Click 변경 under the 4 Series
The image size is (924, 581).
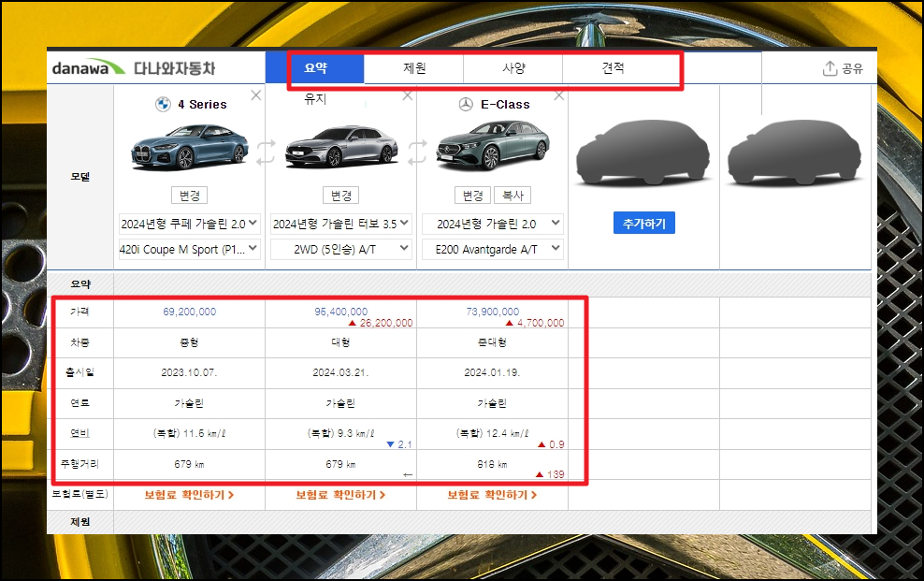point(189,195)
